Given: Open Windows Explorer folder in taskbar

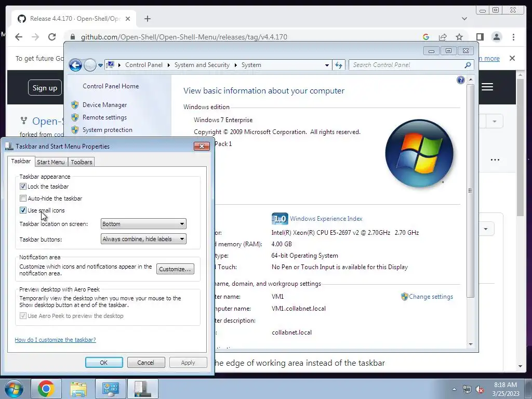Looking at the screenshot, I should tap(78, 389).
